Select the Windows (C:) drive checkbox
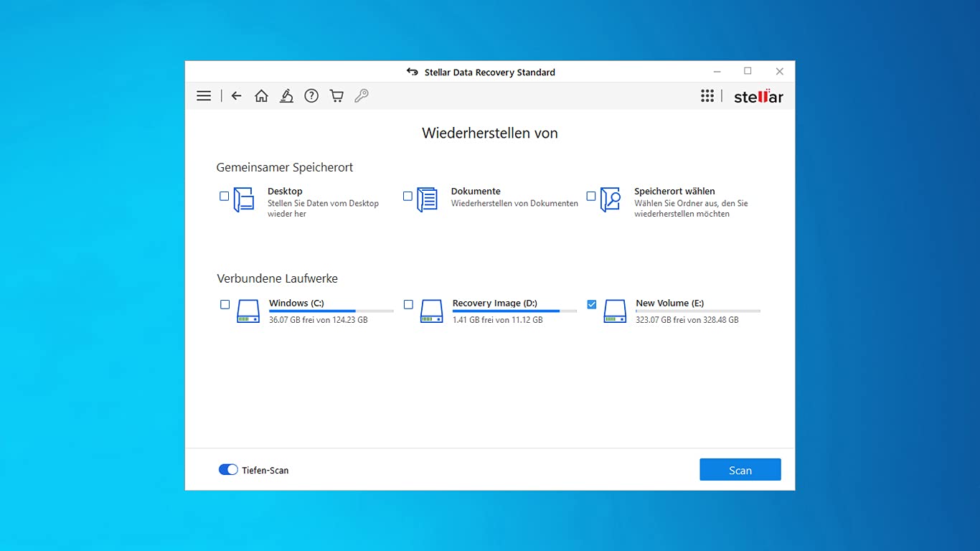 (225, 304)
